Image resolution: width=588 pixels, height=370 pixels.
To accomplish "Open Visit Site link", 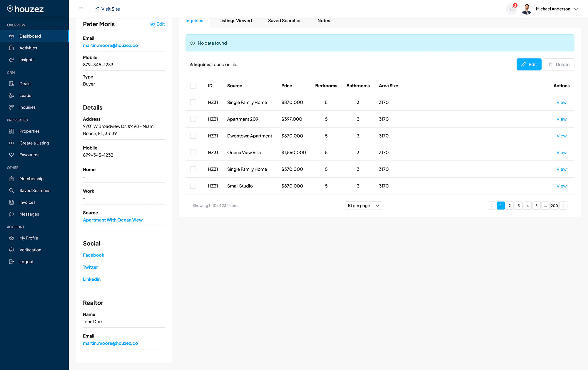I will tap(107, 9).
